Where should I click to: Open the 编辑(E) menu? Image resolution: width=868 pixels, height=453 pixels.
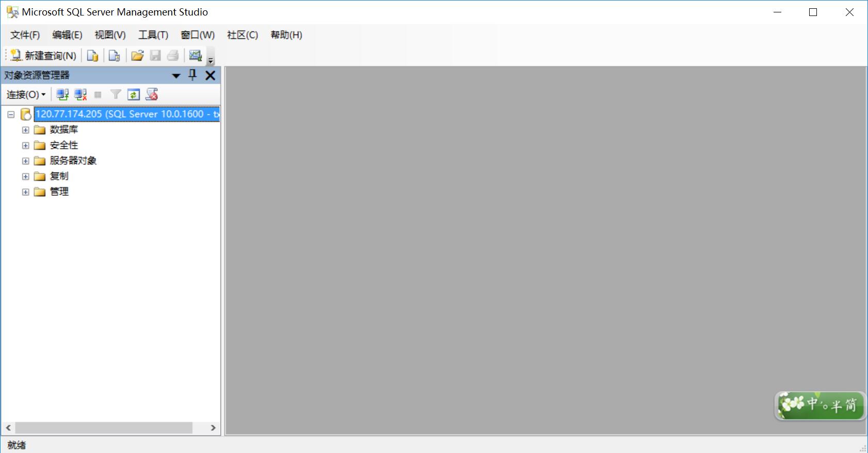[67, 35]
